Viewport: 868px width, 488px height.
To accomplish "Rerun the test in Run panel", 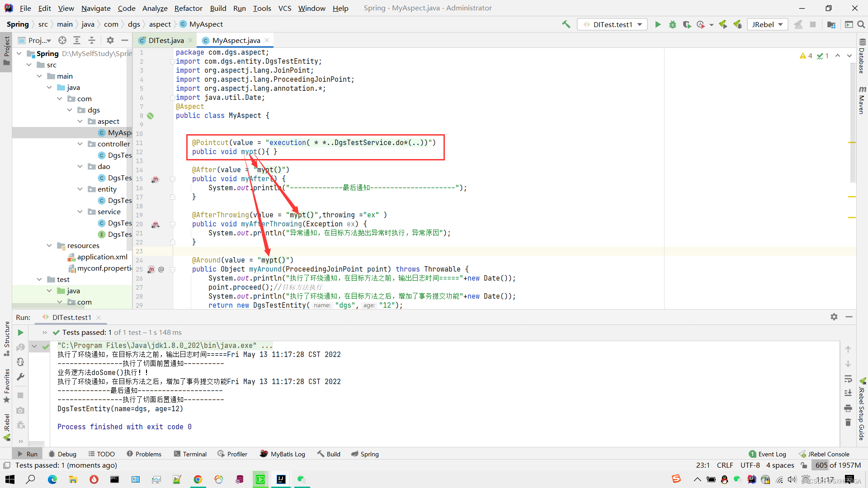I will (x=20, y=333).
